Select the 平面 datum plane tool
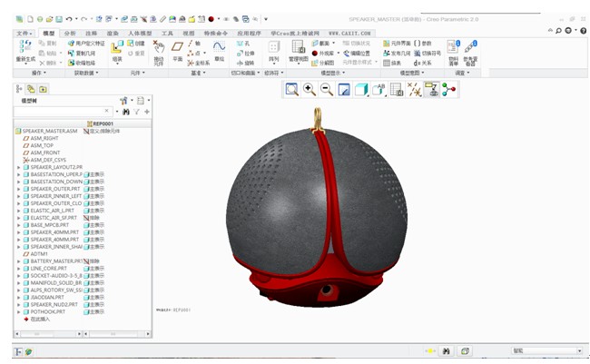Screen dimensions: 590x364 click(177, 52)
